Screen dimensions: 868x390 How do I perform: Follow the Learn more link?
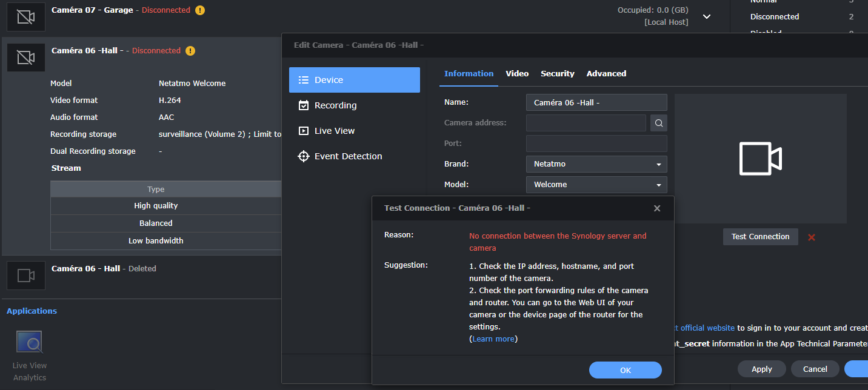[493, 339]
